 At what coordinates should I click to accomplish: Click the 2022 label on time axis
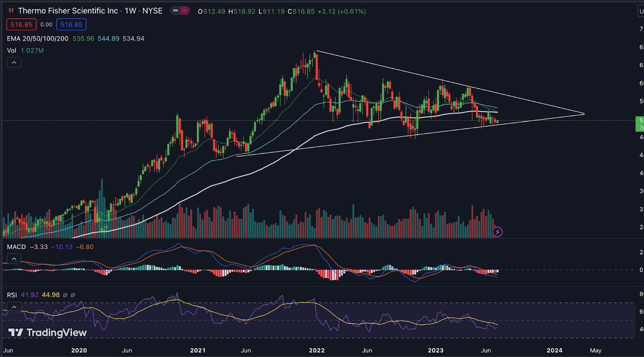click(x=317, y=351)
